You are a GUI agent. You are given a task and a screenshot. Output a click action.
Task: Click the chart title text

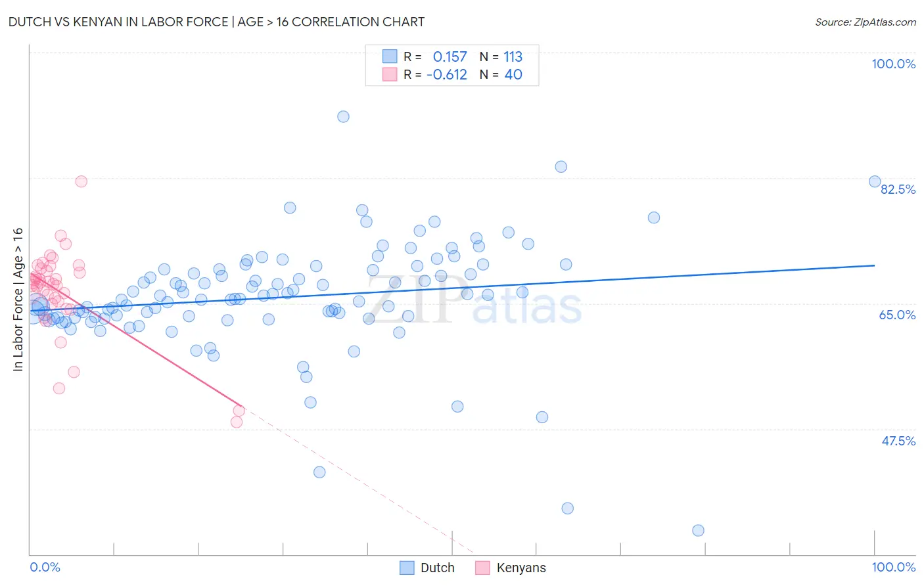[216, 22]
